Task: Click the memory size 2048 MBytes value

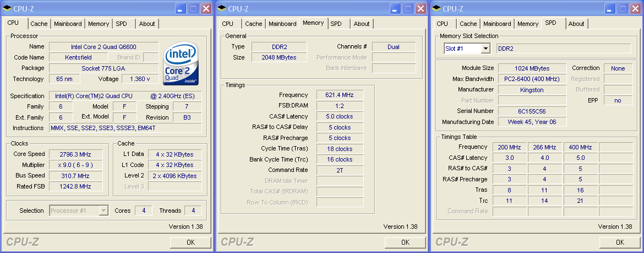Action: pos(279,57)
